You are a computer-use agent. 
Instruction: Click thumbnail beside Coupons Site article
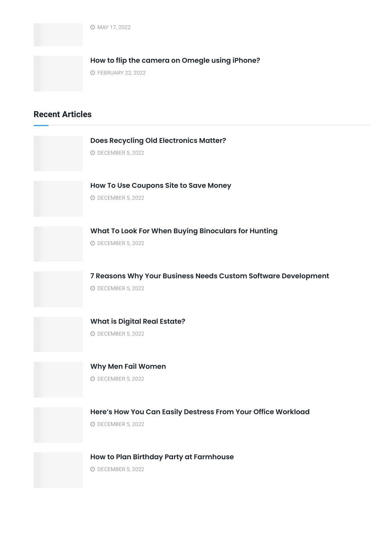(x=58, y=199)
